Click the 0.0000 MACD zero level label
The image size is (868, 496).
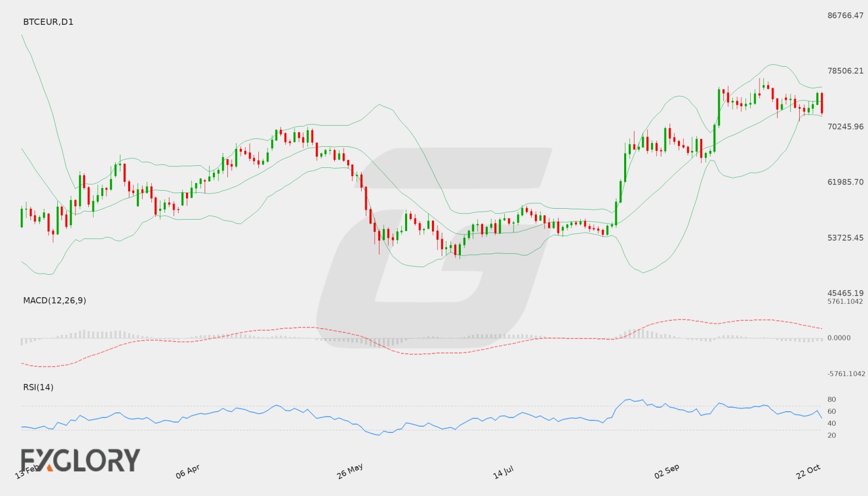[839, 337]
